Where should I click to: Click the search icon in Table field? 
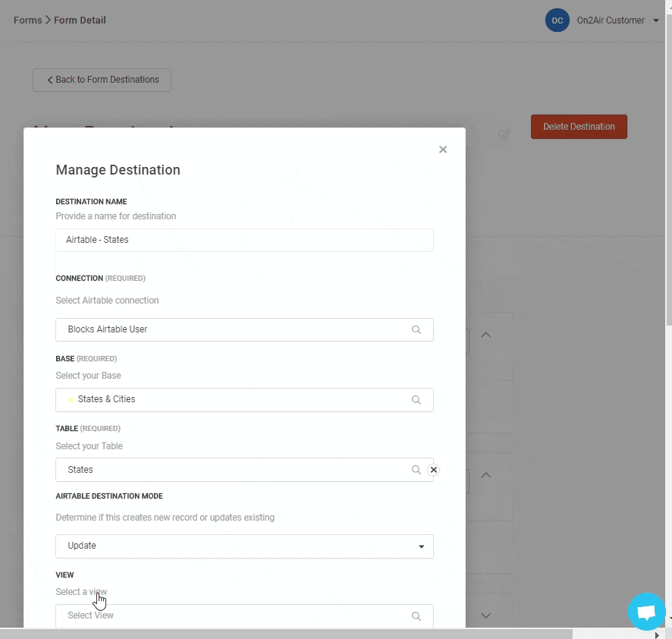(416, 470)
